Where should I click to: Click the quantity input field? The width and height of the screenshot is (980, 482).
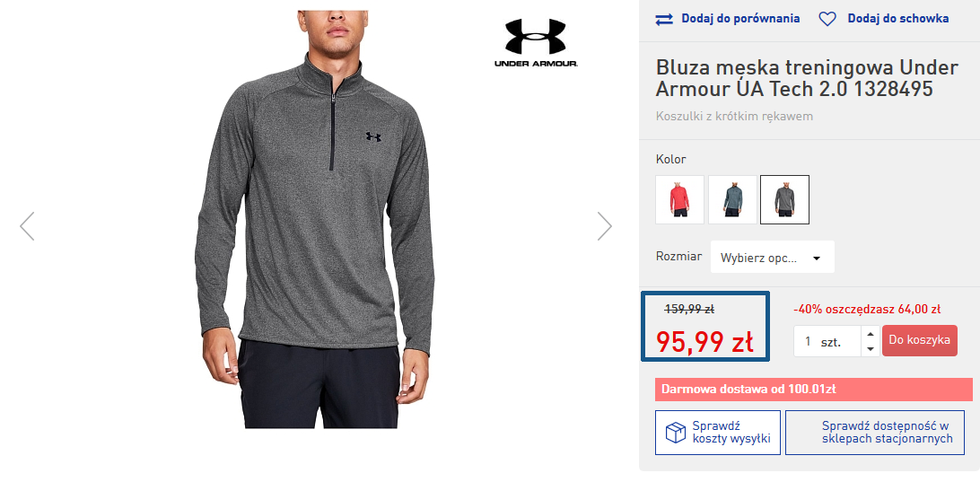click(826, 341)
